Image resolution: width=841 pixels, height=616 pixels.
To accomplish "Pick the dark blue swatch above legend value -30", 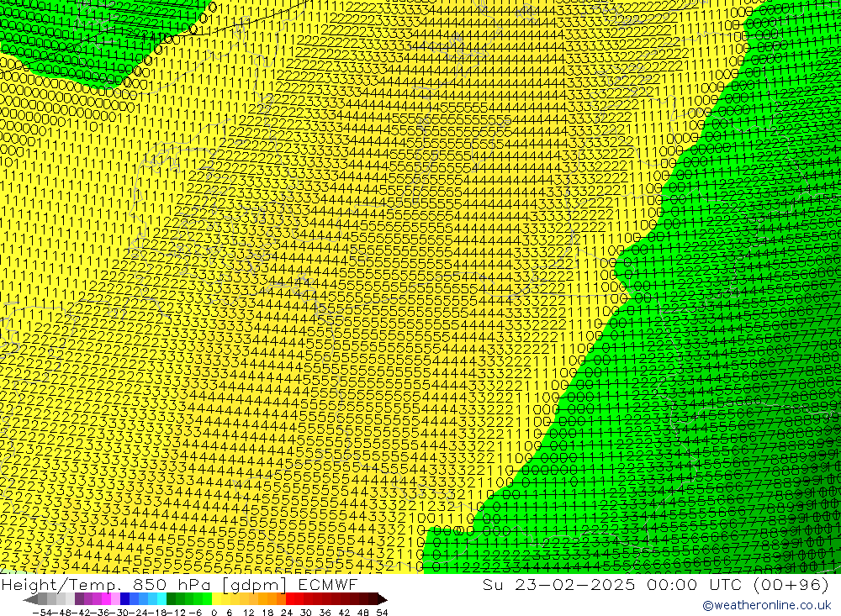I will pos(124,599).
